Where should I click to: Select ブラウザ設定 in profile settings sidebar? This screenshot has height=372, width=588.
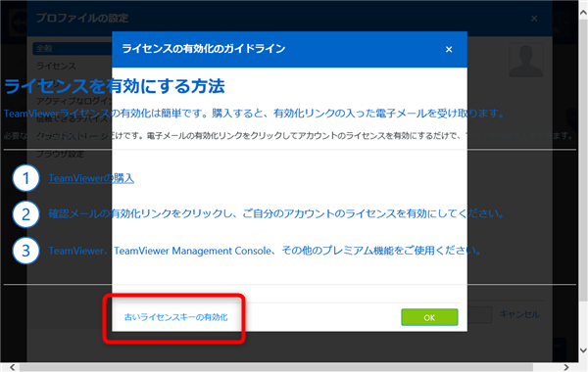coord(60,154)
